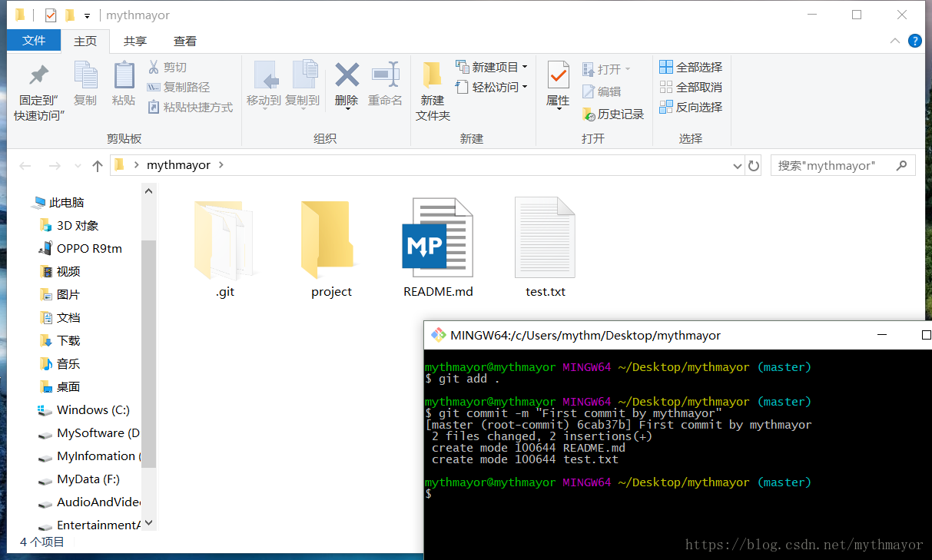
Task: Click the search magnifier icon
Action: point(901,165)
